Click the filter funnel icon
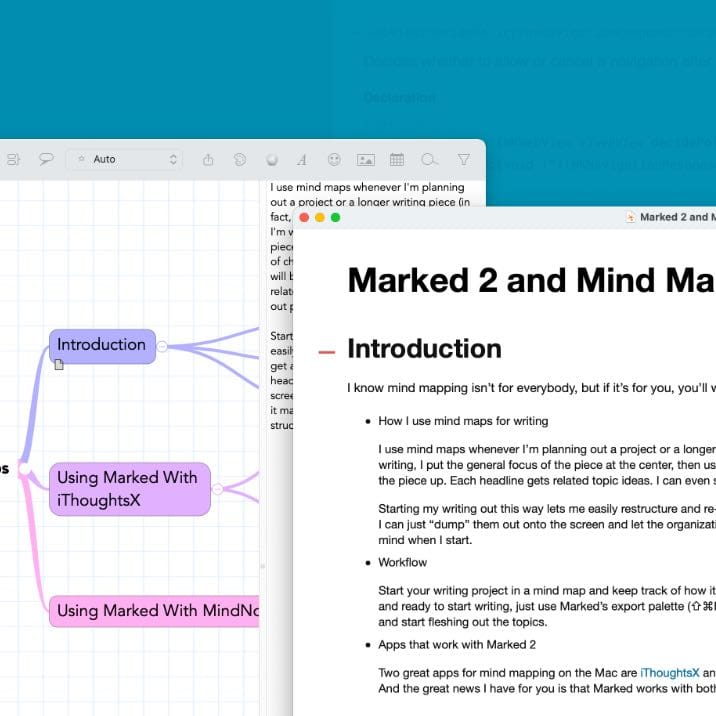Viewport: 716px width, 716px height. point(463,159)
